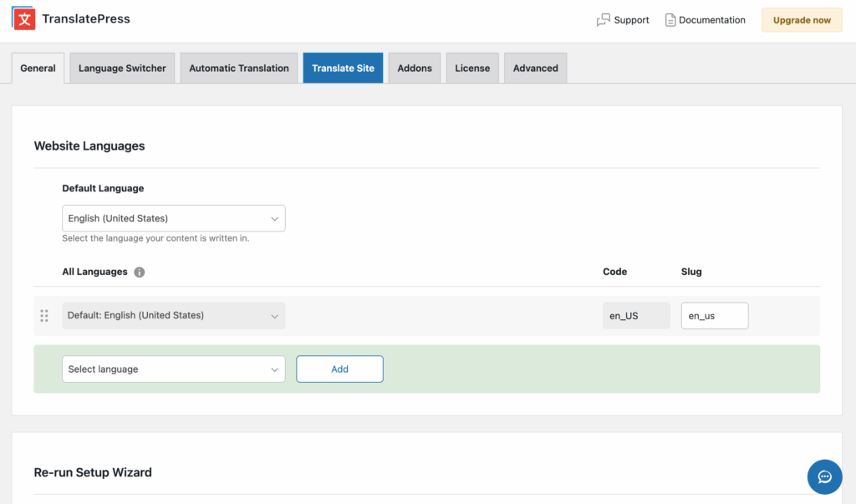Click the Upgrade now button

(x=801, y=19)
